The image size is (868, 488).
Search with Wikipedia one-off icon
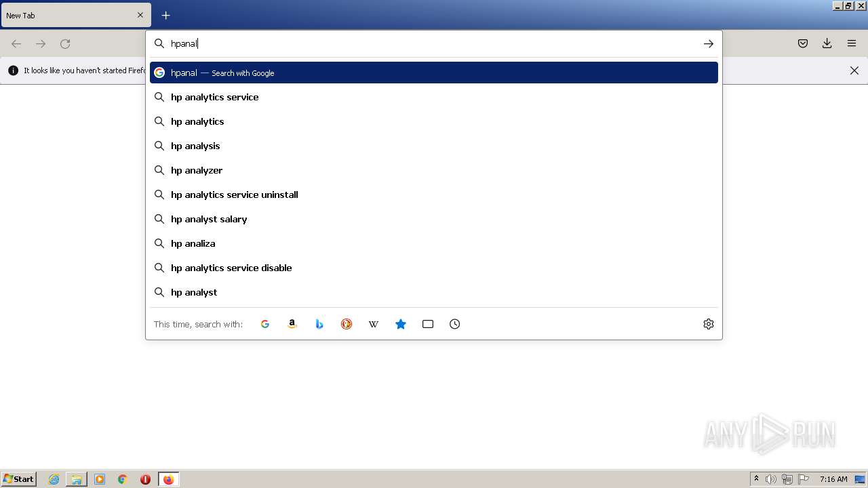pos(374,324)
